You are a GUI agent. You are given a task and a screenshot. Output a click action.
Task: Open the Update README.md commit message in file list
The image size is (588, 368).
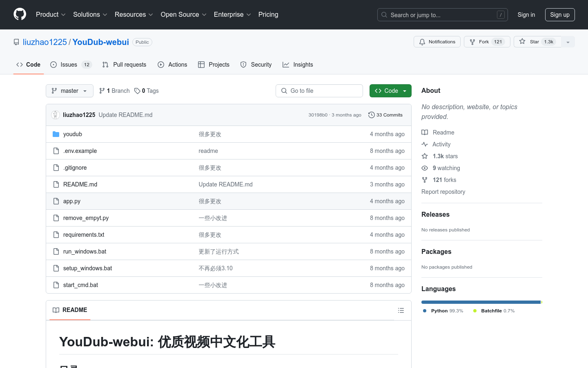pos(225,184)
